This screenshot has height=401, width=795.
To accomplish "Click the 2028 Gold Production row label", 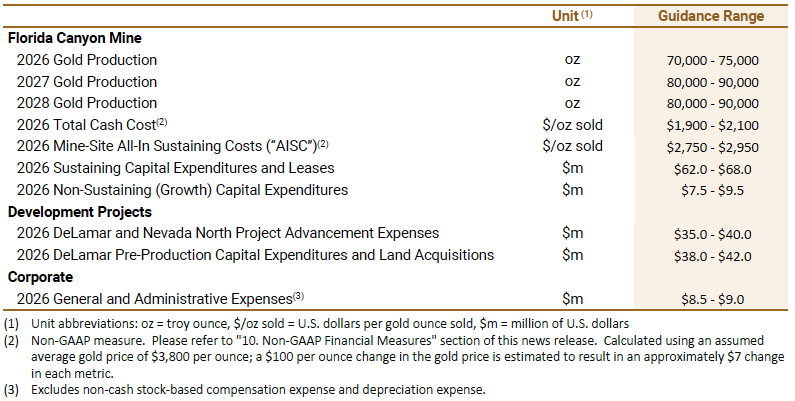I will pos(86,103).
